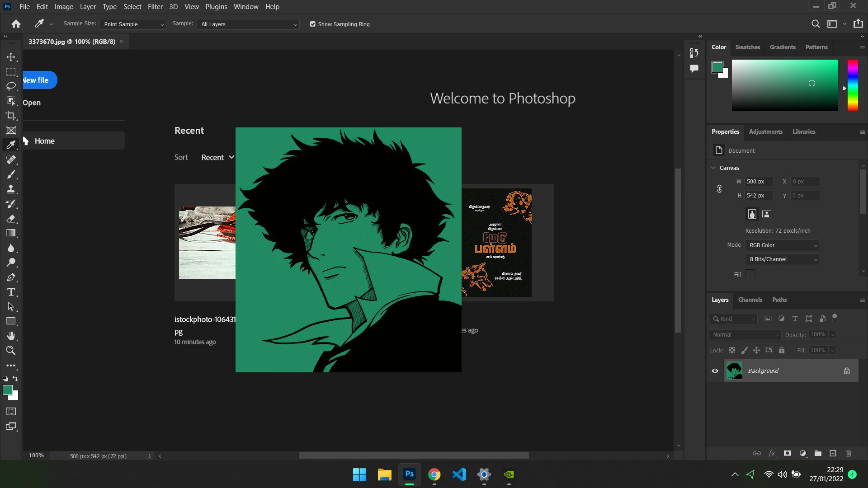Click the New file button

tap(37, 80)
